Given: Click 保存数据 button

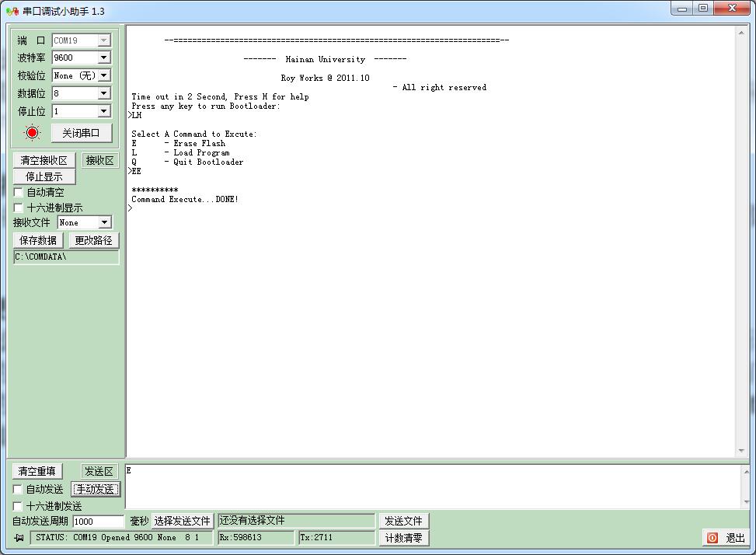Looking at the screenshot, I should (x=38, y=240).
